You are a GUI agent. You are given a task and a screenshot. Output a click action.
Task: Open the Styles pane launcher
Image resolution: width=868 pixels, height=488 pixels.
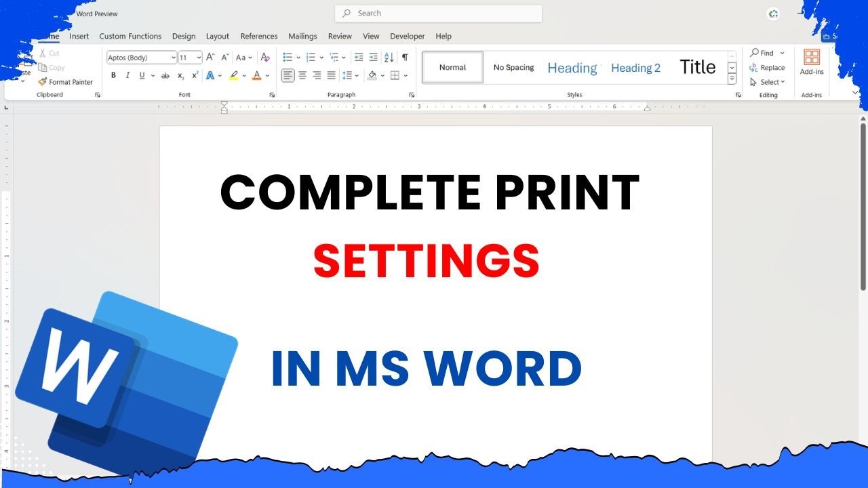pyautogui.click(x=738, y=95)
